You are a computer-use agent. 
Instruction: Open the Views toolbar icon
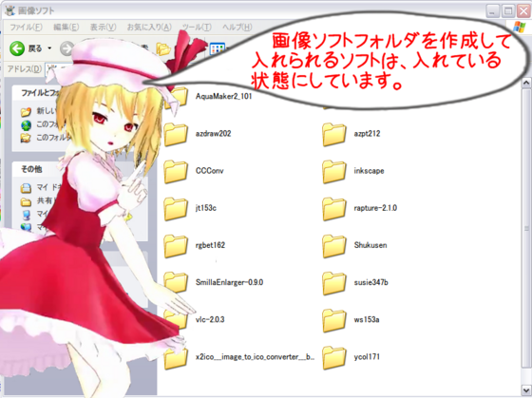[218, 48]
